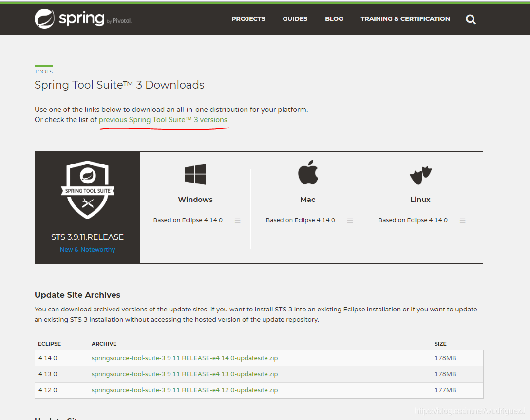Download the e4.13.0 updatesite zip archive
This screenshot has width=530, height=420.
pos(184,373)
